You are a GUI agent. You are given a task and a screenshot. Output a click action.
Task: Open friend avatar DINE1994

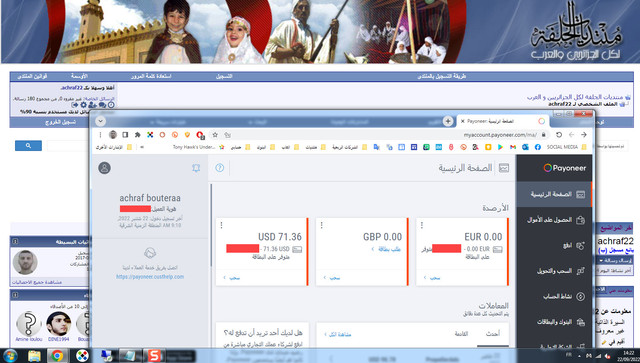tap(58, 324)
